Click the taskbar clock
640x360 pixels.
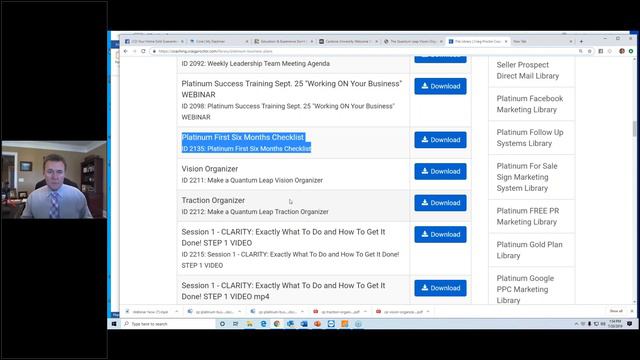tap(615, 324)
